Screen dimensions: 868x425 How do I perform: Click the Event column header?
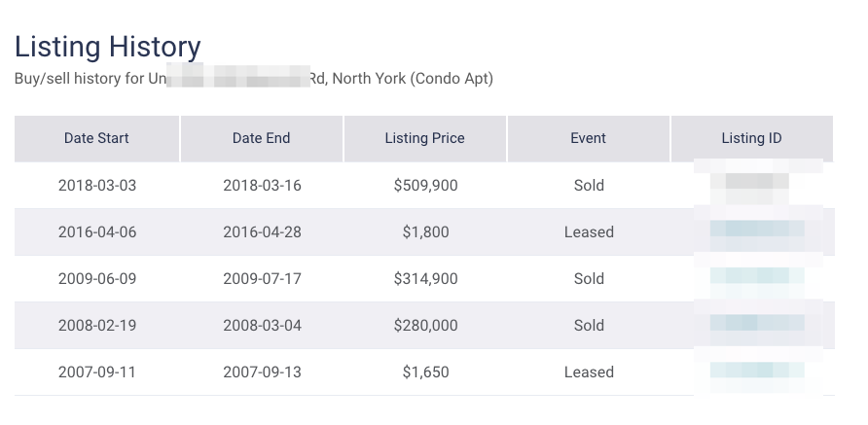pyautogui.click(x=588, y=138)
